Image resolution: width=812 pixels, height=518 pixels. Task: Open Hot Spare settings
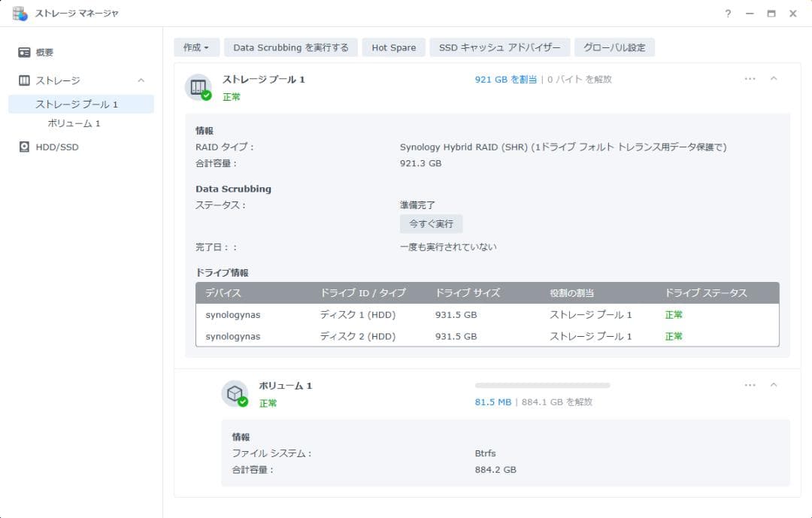(x=393, y=47)
